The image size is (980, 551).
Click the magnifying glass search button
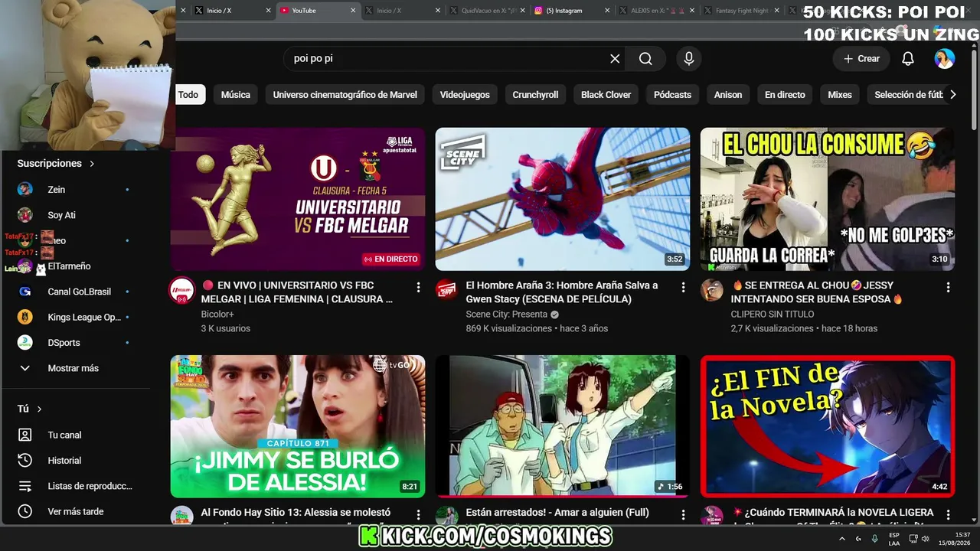645,59
